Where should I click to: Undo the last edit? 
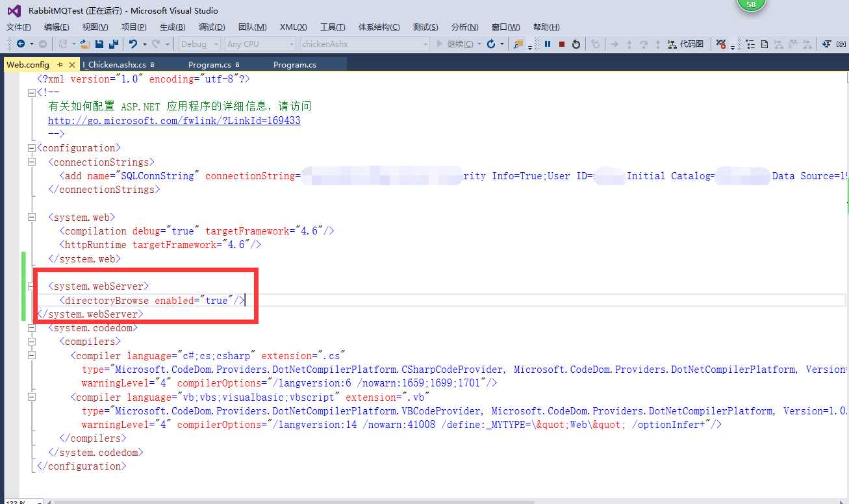click(133, 44)
